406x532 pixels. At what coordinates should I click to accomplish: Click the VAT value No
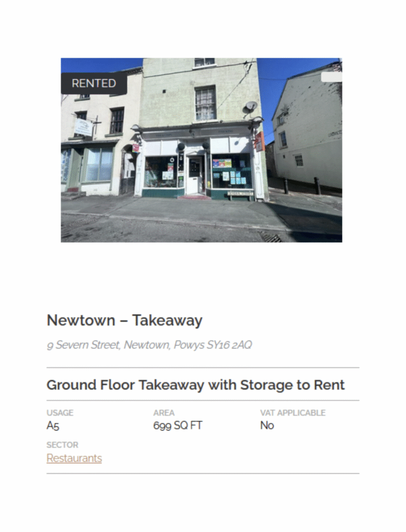[x=267, y=426]
